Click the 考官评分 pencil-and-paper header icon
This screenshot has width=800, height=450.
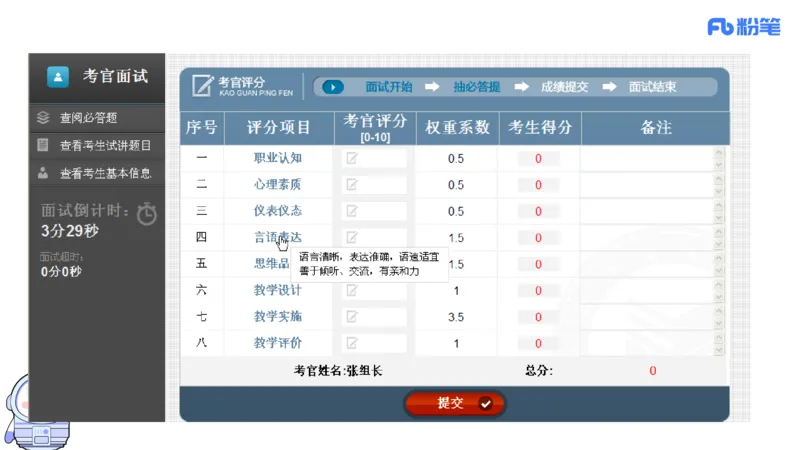click(x=203, y=86)
